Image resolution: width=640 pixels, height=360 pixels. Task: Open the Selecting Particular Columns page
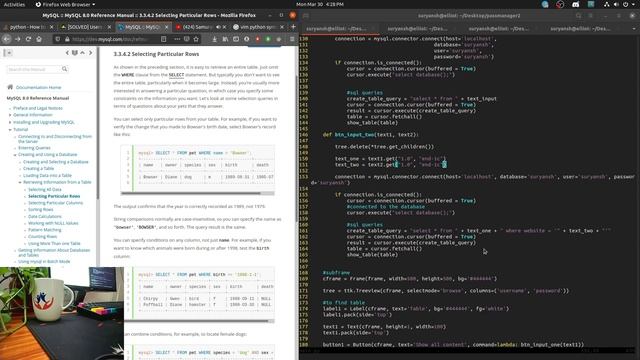56,203
